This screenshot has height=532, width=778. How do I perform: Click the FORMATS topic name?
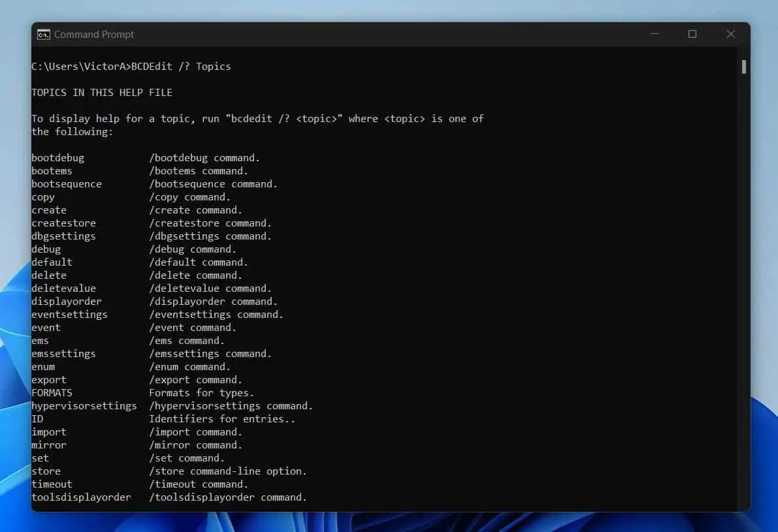52,393
